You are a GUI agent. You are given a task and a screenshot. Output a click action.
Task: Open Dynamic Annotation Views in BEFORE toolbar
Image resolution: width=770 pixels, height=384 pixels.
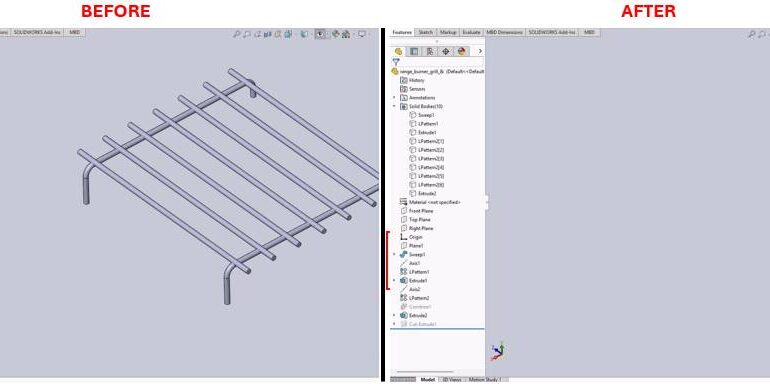278,34
